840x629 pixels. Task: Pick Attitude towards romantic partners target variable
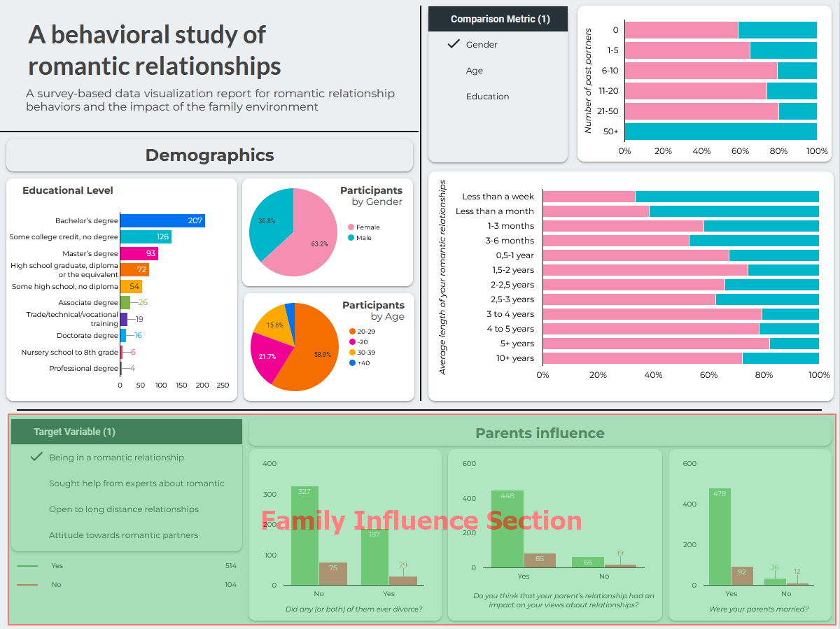pyautogui.click(x=123, y=535)
